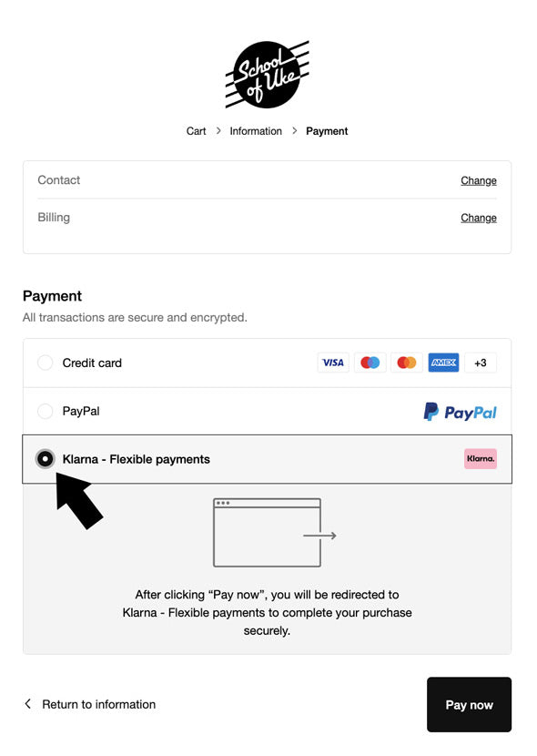Select the Credit card radio button
This screenshot has height=756, width=537.
(x=46, y=363)
